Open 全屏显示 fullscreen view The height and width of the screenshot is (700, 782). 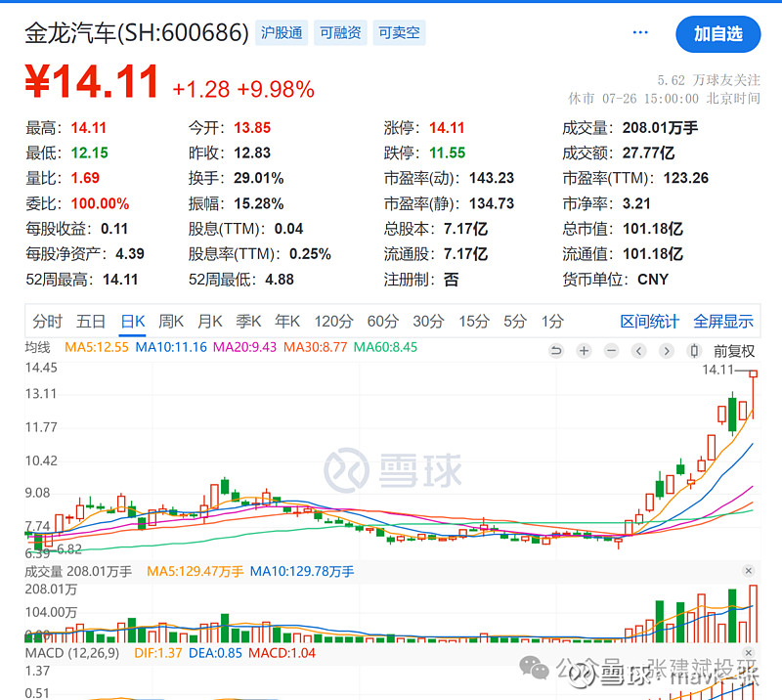(723, 322)
